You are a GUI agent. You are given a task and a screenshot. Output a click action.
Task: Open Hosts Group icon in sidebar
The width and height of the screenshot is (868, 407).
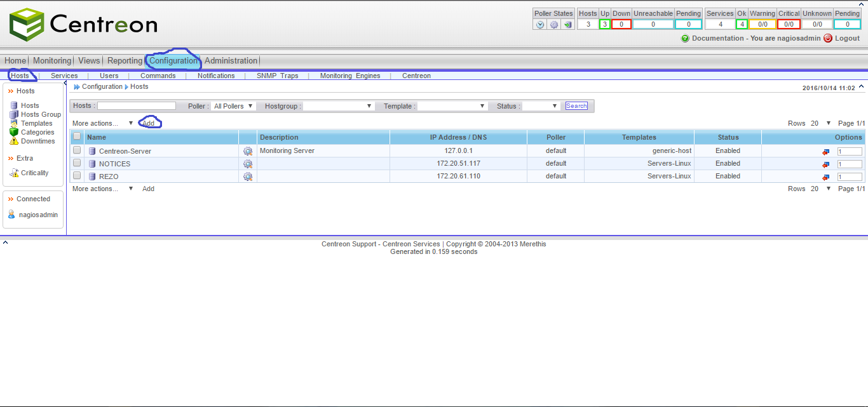click(x=14, y=114)
